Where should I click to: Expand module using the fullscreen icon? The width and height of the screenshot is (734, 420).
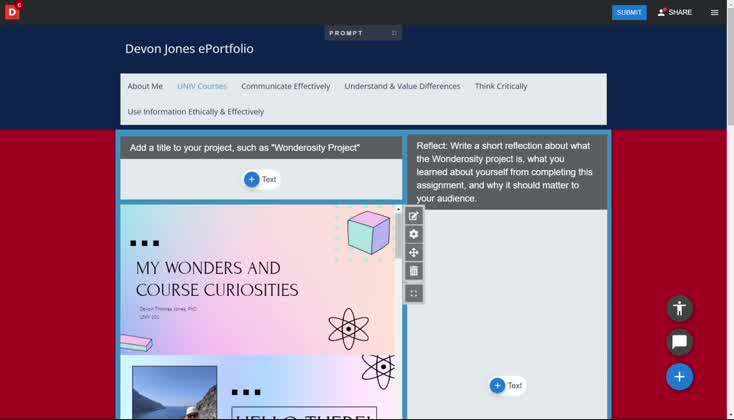coord(414,294)
